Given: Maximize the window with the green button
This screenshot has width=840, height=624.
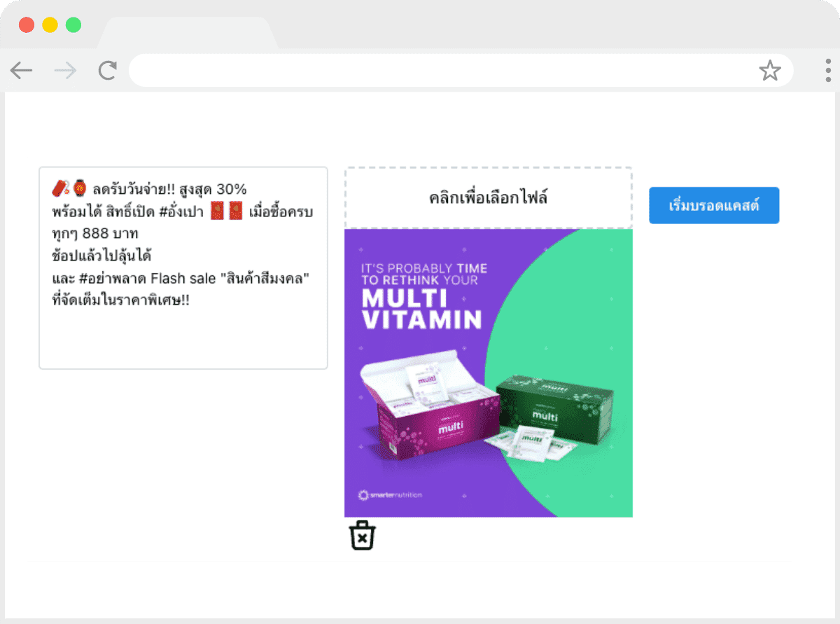Looking at the screenshot, I should click(x=73, y=25).
